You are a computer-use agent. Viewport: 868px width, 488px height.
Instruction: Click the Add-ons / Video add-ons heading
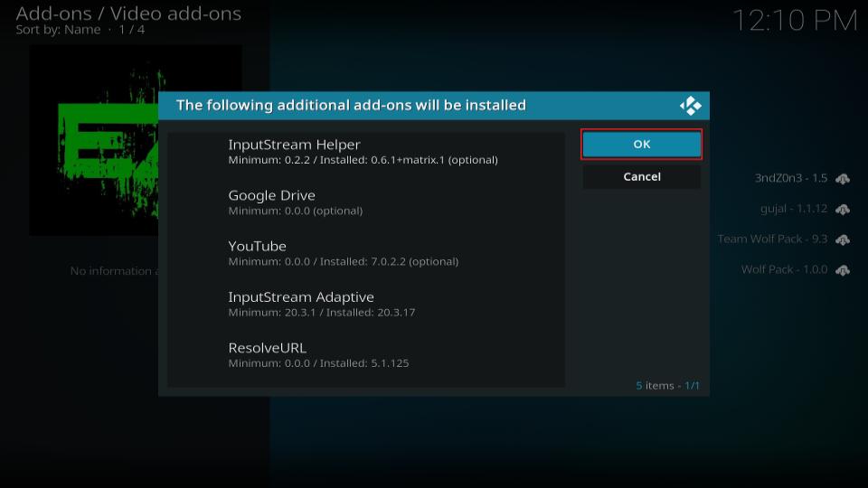[x=128, y=13]
